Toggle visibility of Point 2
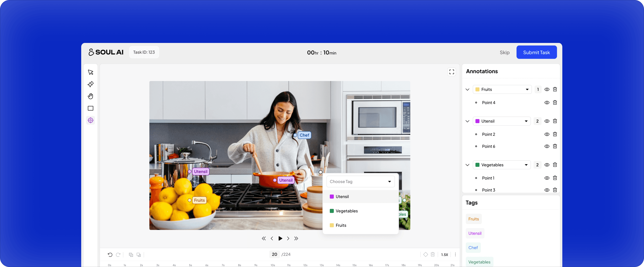Image resolution: width=644 pixels, height=267 pixels. (x=547, y=134)
